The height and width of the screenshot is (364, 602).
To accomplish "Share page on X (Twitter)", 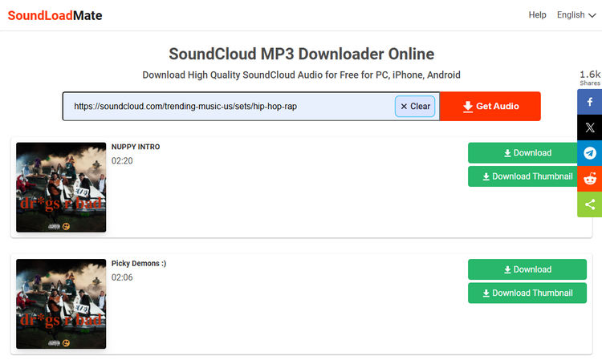I will click(590, 127).
